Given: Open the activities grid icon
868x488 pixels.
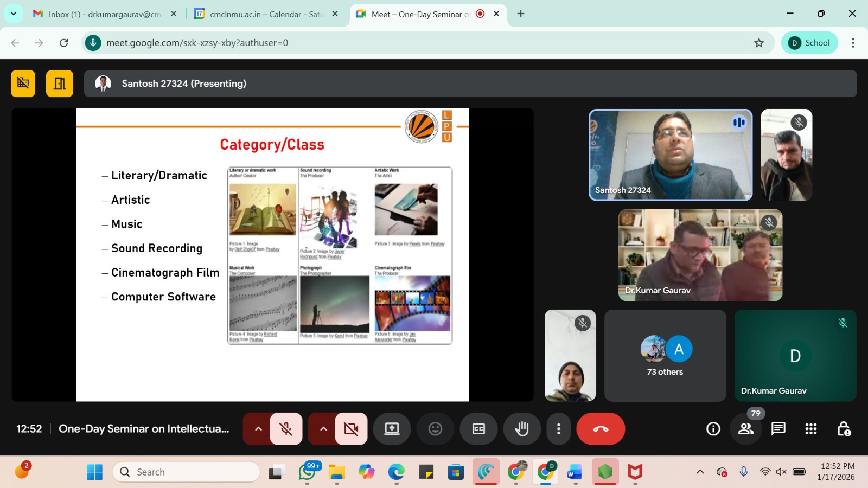Looking at the screenshot, I should coord(810,429).
